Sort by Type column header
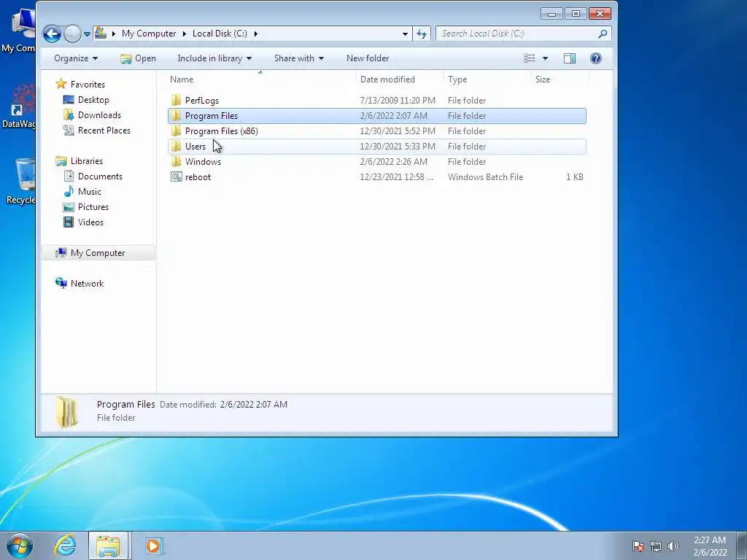 coord(457,79)
